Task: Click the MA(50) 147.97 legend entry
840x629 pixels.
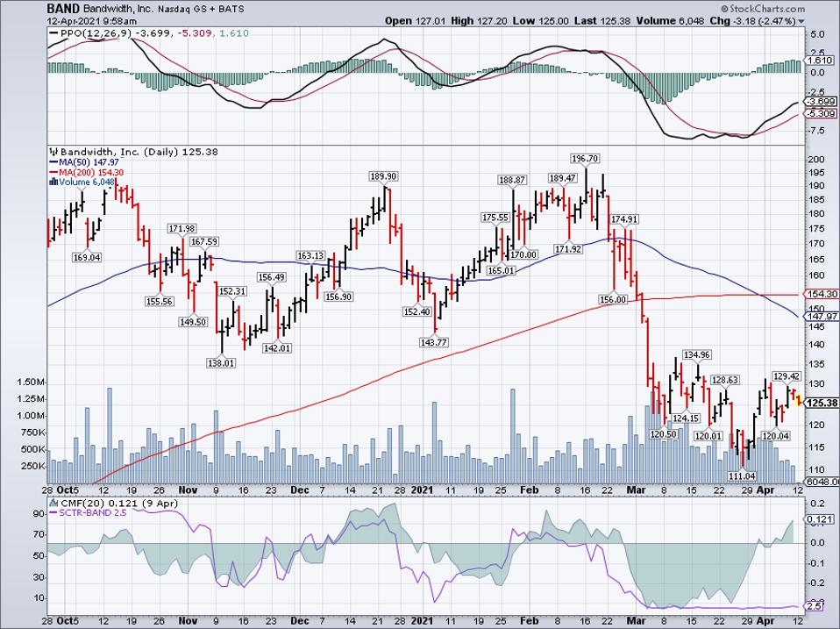Action: pyautogui.click(x=85, y=162)
